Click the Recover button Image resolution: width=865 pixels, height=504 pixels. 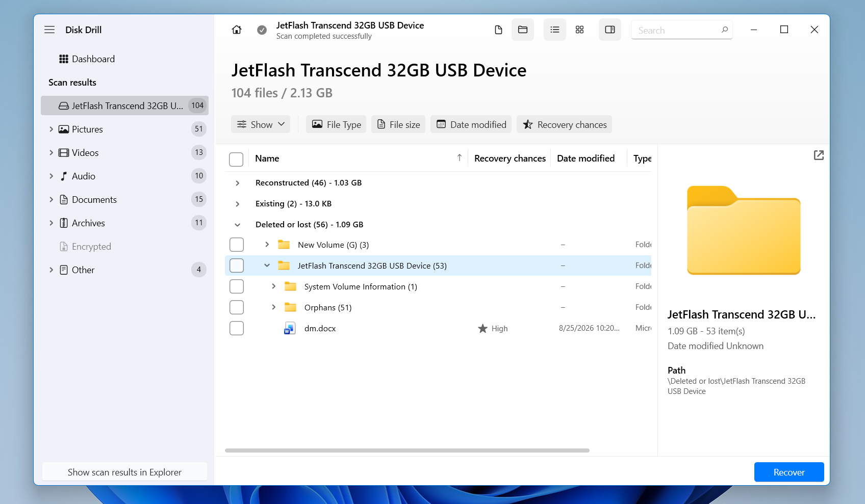(x=789, y=472)
